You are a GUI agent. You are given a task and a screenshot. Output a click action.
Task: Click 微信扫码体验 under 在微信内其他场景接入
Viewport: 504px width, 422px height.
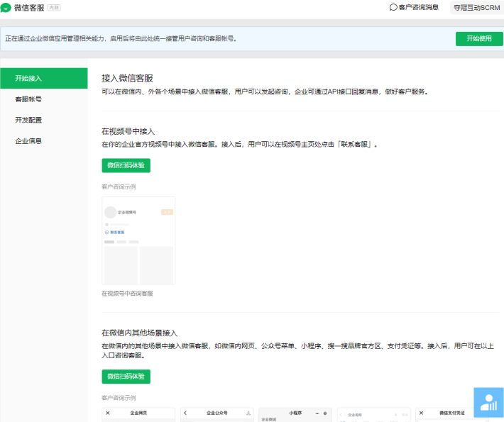click(x=126, y=377)
